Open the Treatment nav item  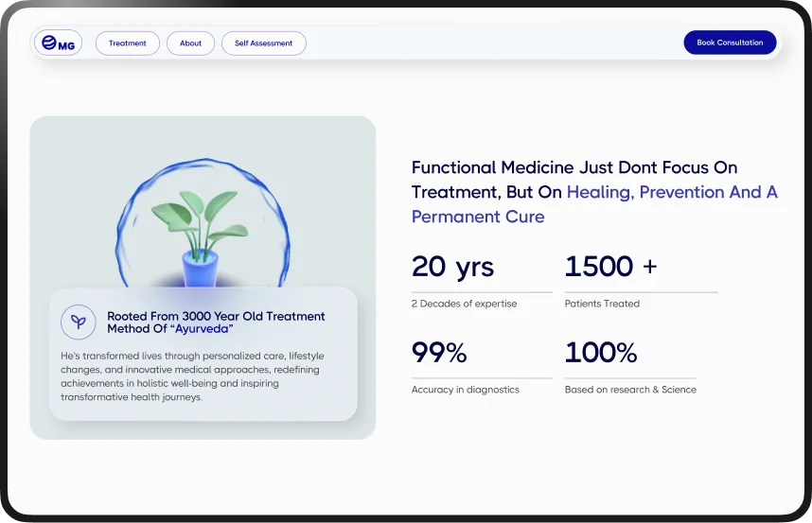pos(128,44)
